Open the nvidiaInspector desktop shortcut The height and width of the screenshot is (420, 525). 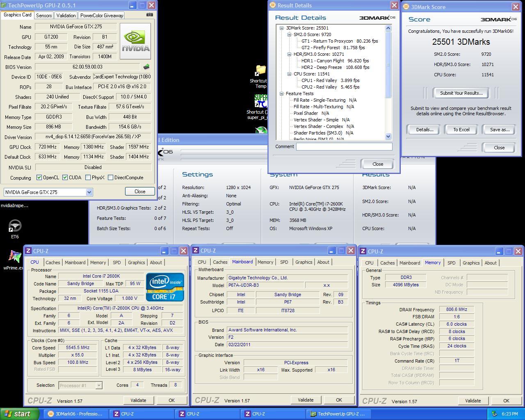click(14, 205)
